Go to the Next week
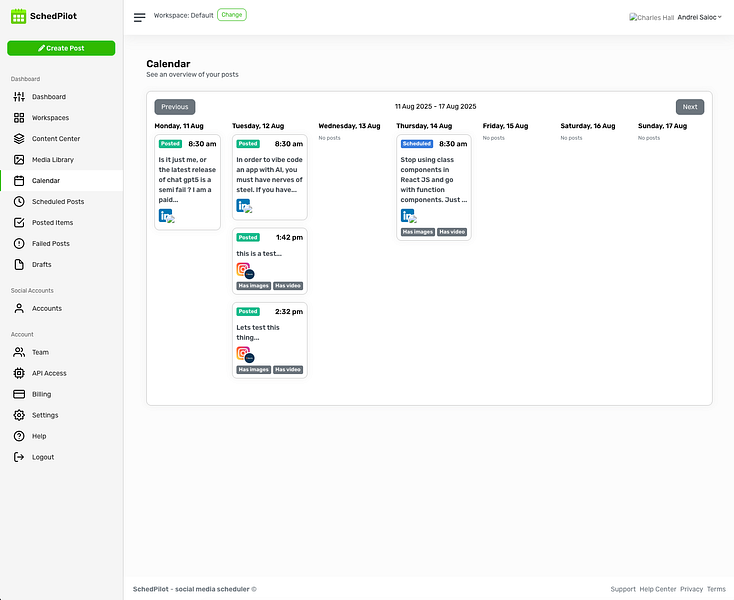 click(x=690, y=107)
